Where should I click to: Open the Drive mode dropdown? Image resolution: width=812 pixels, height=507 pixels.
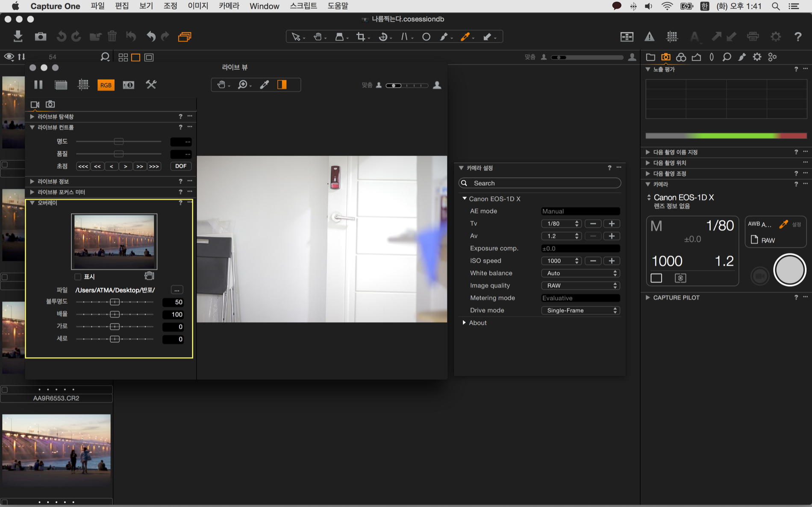pyautogui.click(x=580, y=311)
